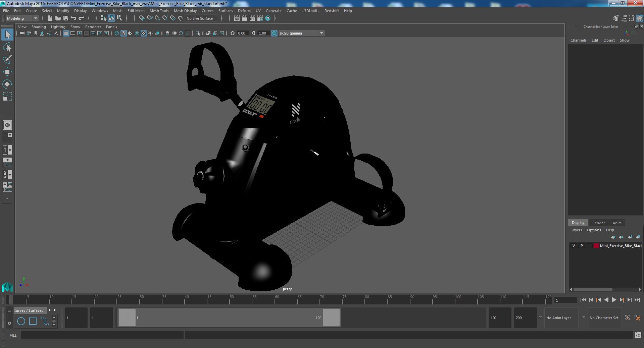Click the New Scene icon

point(50,18)
